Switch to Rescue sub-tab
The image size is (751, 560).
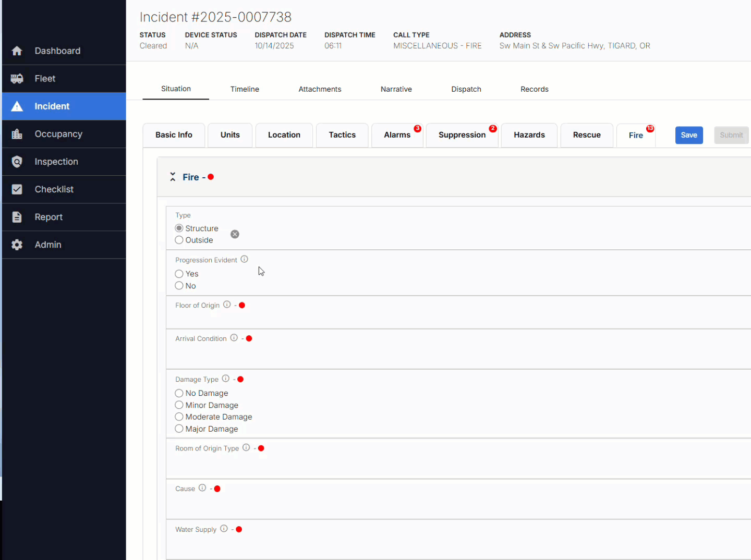point(587,135)
